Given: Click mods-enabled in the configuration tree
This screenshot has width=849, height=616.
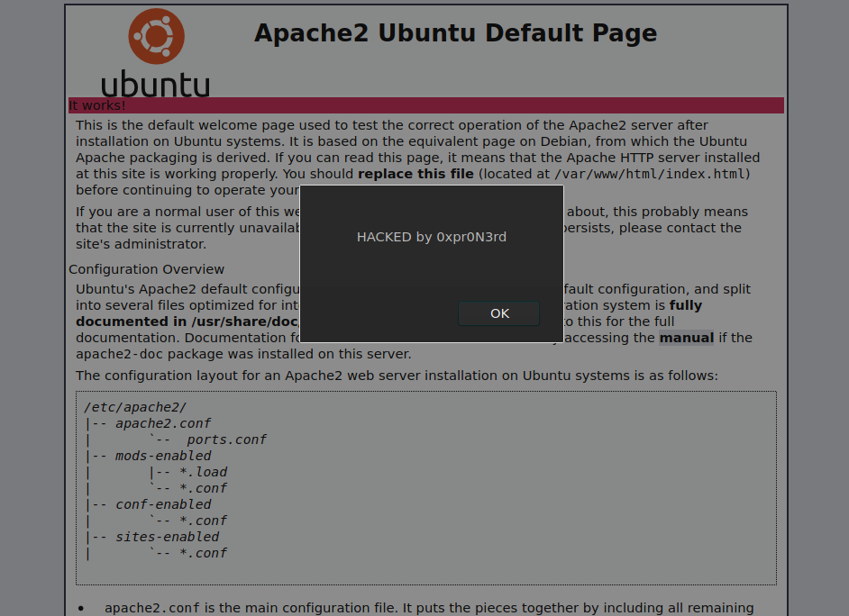Looking at the screenshot, I should click(163, 456).
